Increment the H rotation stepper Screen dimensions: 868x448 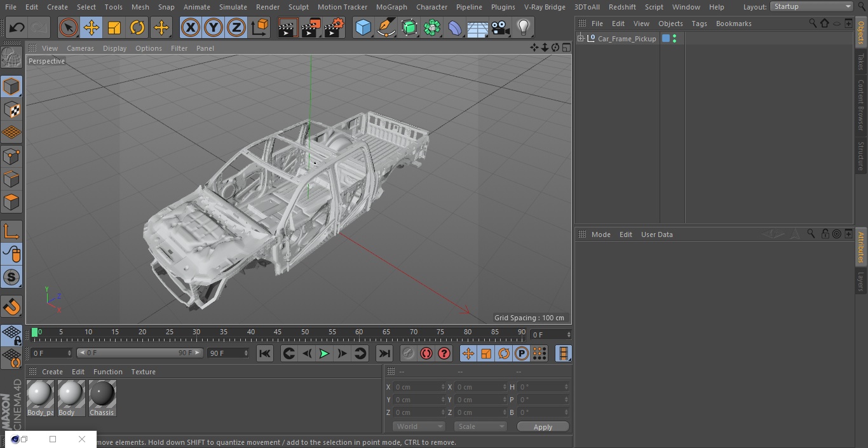pos(567,385)
